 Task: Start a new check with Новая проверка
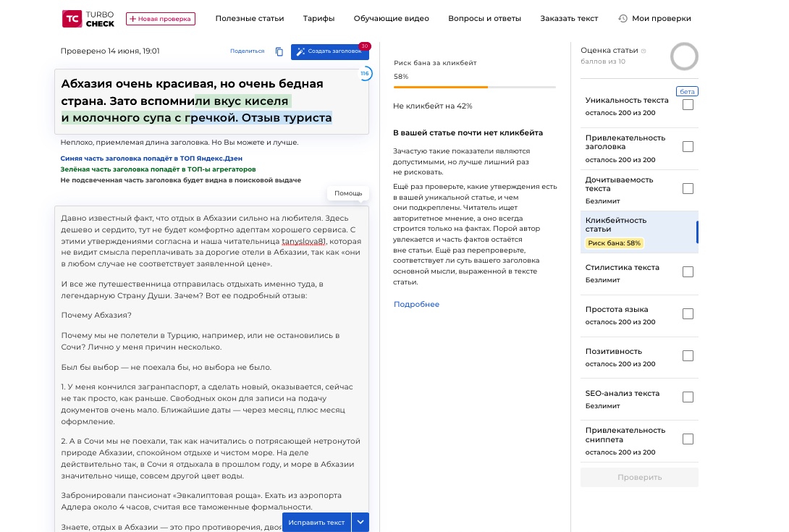point(161,19)
